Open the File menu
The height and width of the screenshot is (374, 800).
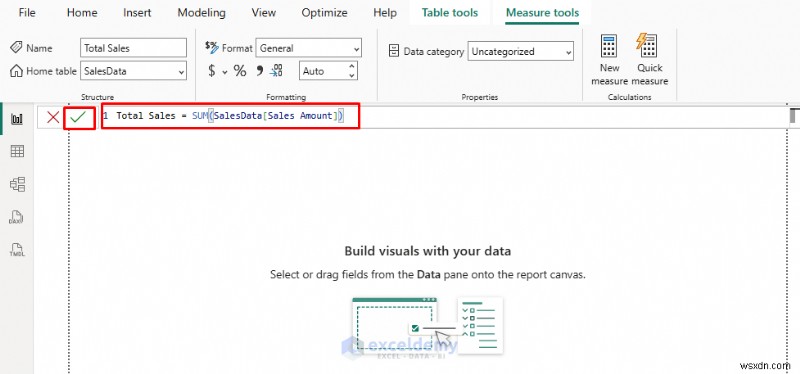pyautogui.click(x=27, y=13)
